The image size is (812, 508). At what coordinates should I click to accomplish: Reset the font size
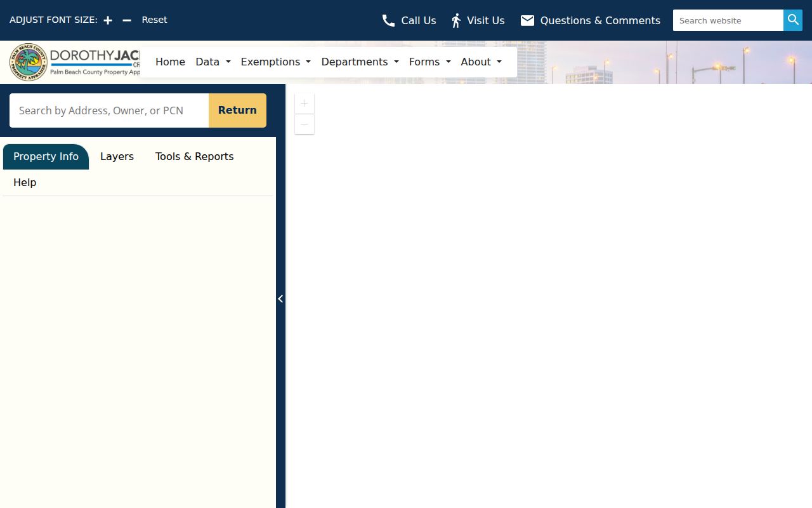coord(154,20)
